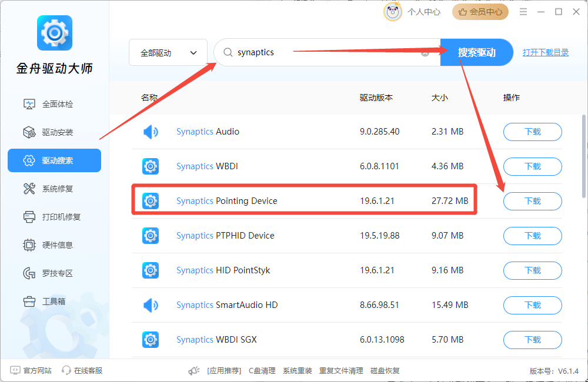Screen dimensions: 588x382
Task: Close the 金舟驱动大师 window
Action: tap(576, 12)
